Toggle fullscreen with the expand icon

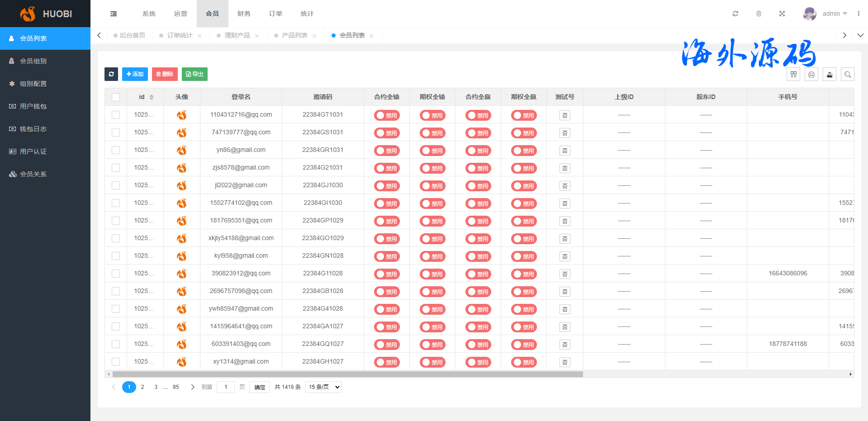tap(782, 14)
